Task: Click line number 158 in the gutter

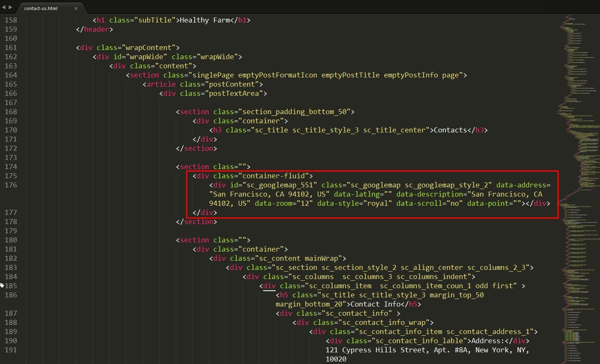Action: [11, 20]
